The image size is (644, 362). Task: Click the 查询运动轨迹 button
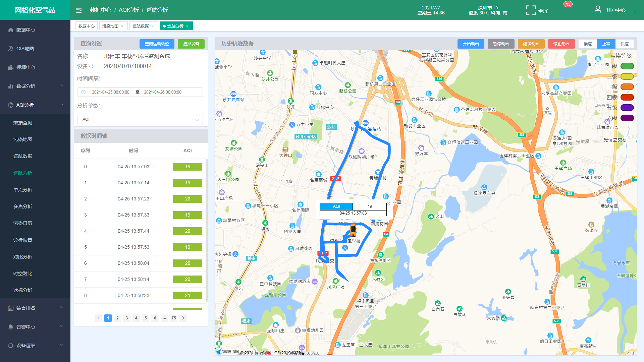coord(157,44)
